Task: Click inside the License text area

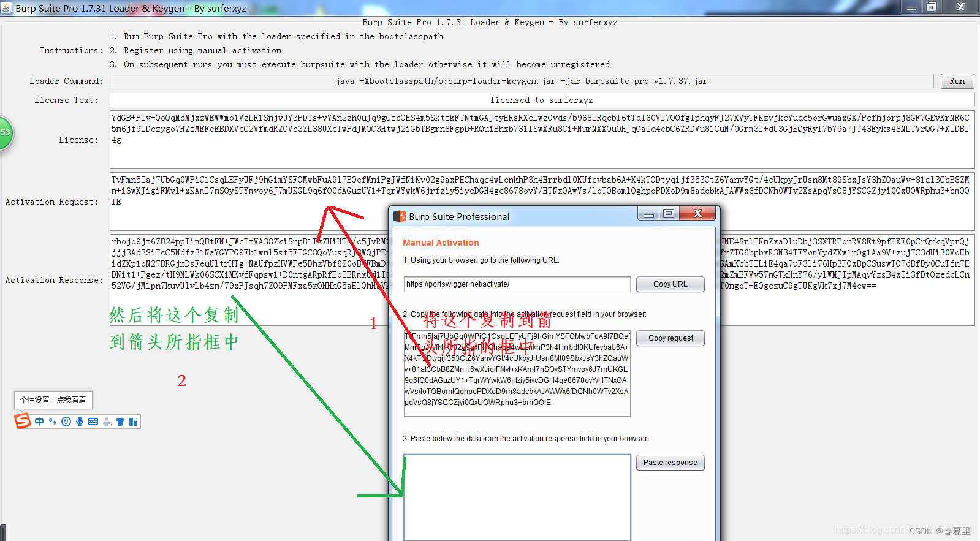Action: (542, 140)
